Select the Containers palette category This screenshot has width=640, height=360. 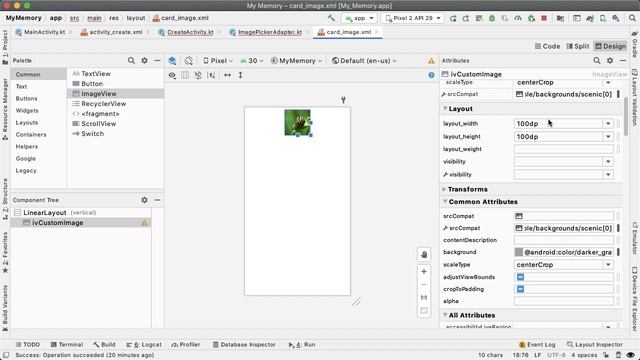pos(31,135)
